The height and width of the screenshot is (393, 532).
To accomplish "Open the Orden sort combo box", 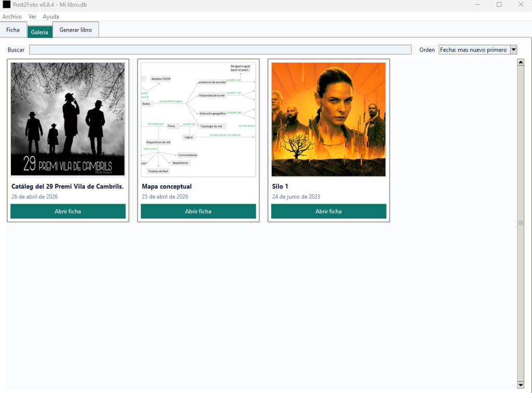I will pos(478,50).
